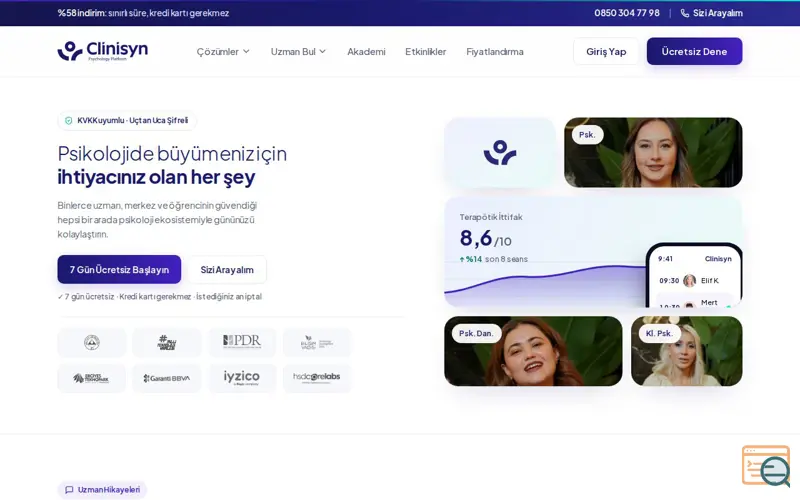The height and width of the screenshot is (500, 800).
Task: Click Elif K. avatar in phone mockup
Action: [689, 281]
